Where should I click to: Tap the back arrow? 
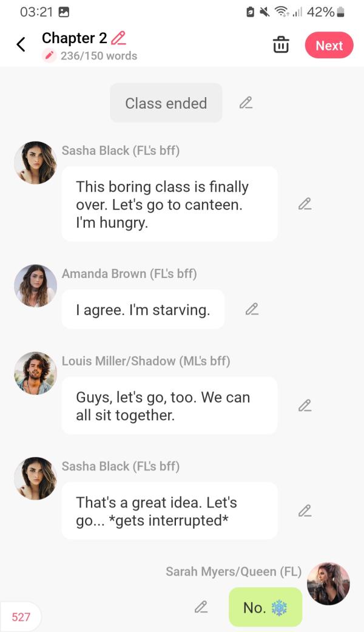tap(21, 44)
